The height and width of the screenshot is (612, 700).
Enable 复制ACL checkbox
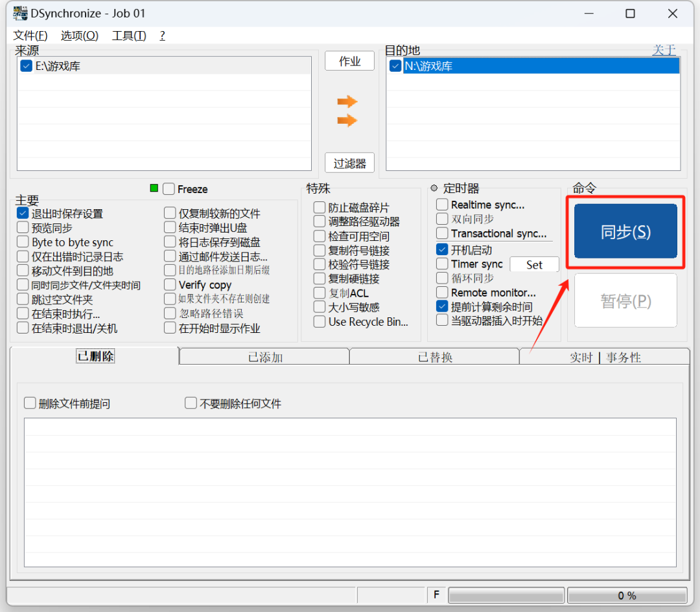319,293
